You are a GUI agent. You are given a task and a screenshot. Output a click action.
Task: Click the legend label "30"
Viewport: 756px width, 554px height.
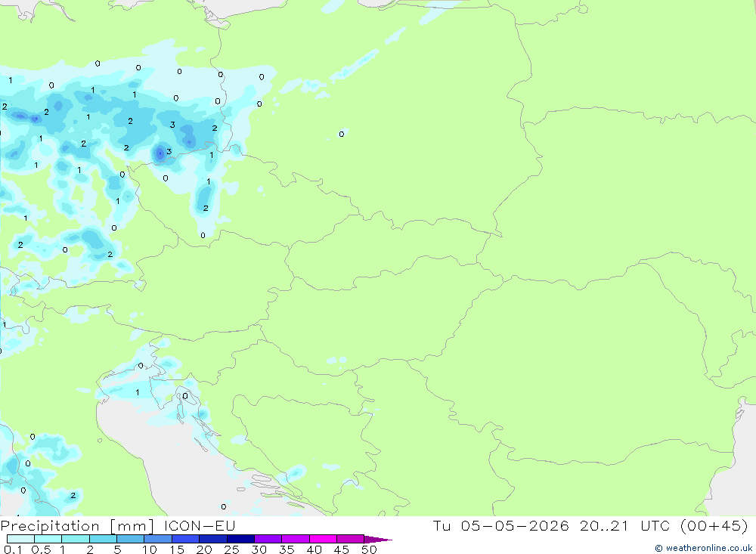[259, 549]
